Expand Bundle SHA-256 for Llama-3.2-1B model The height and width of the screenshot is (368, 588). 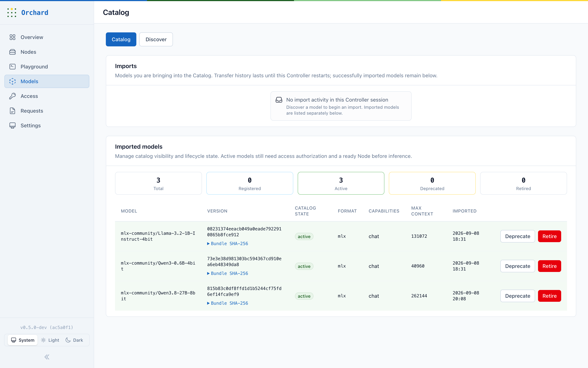click(x=228, y=244)
